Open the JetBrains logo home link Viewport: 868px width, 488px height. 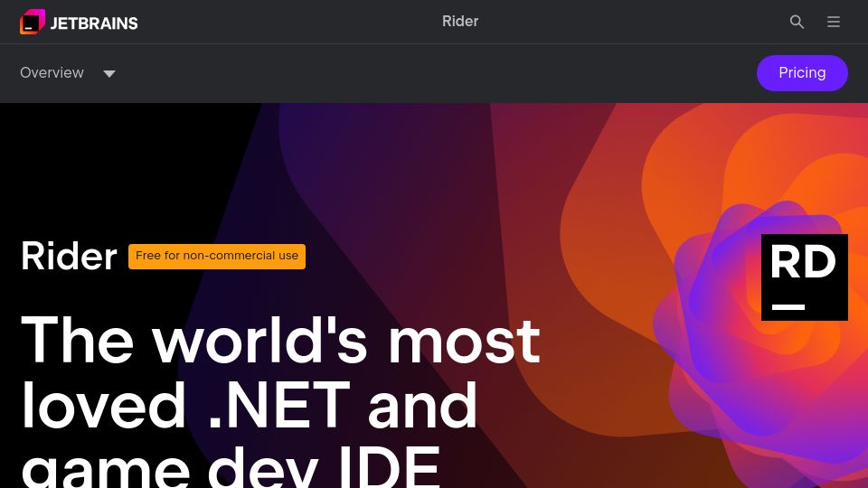tap(79, 22)
